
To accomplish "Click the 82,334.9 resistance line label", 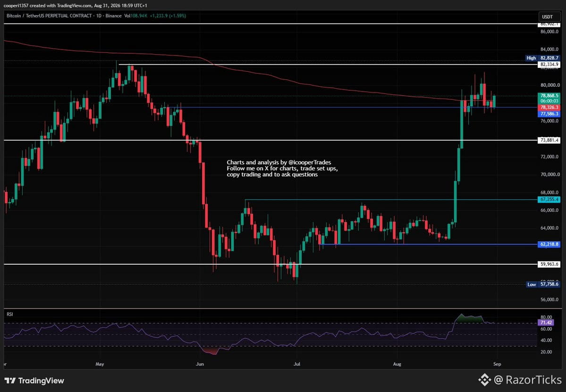I will pos(549,65).
